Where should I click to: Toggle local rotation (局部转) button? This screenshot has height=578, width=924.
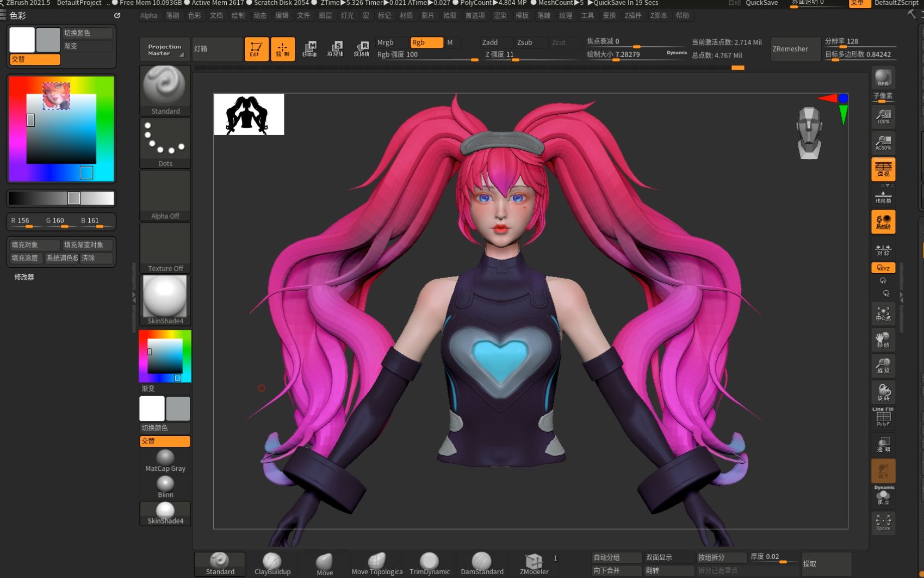pyautogui.click(x=883, y=222)
